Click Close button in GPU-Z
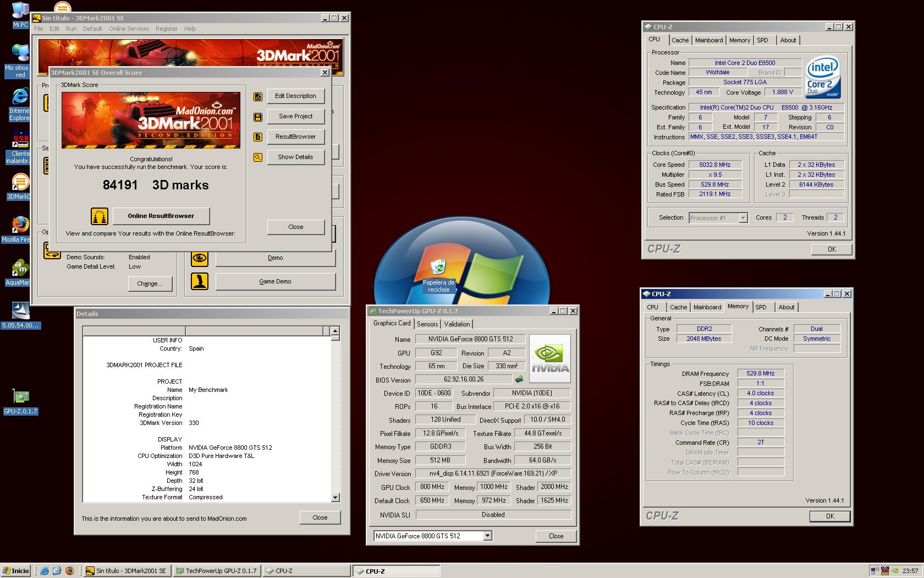Screen dimensions: 924x578 tap(556, 536)
